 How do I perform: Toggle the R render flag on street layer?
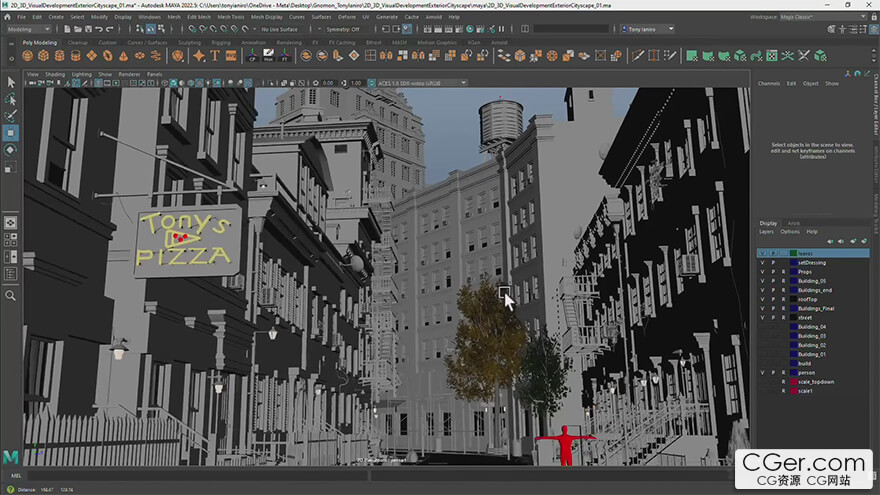(782, 318)
